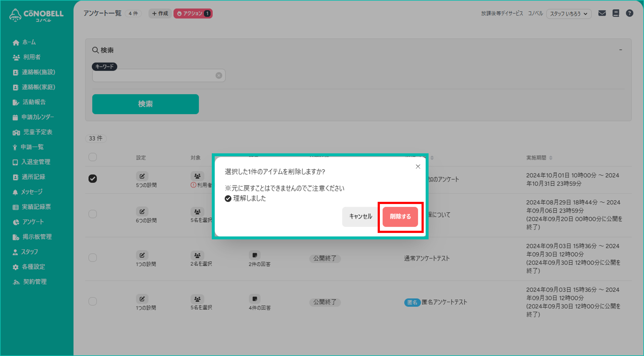Open スタッフ in sidebar

25,252
